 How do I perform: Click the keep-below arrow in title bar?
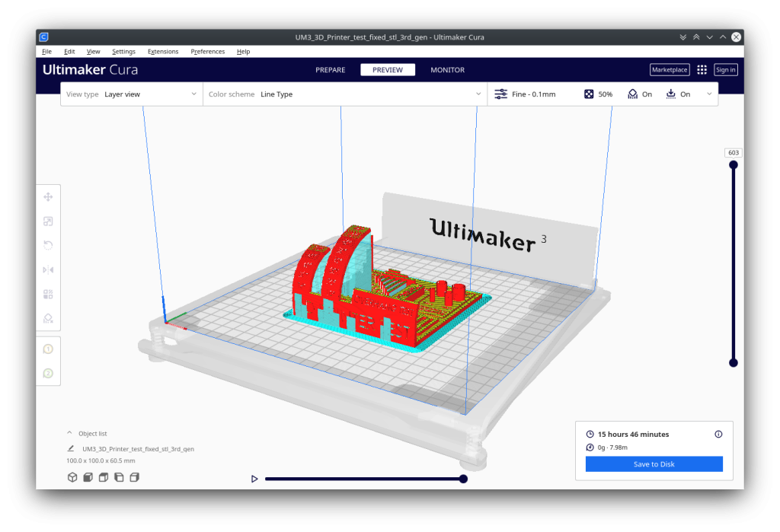click(x=683, y=37)
